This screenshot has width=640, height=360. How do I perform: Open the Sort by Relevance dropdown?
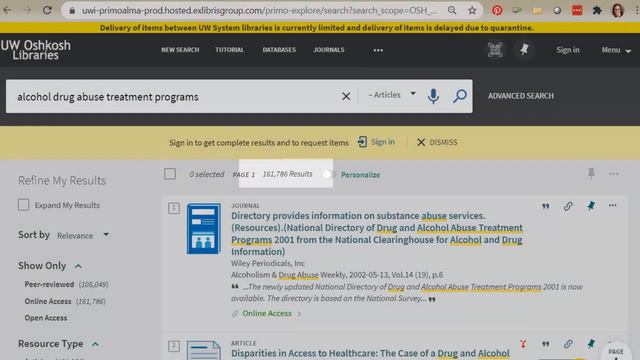83,236
